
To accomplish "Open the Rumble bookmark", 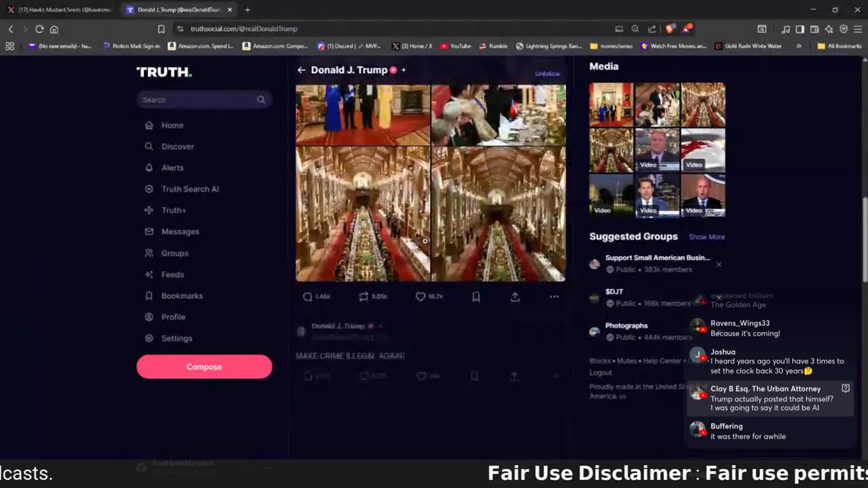I will point(493,46).
